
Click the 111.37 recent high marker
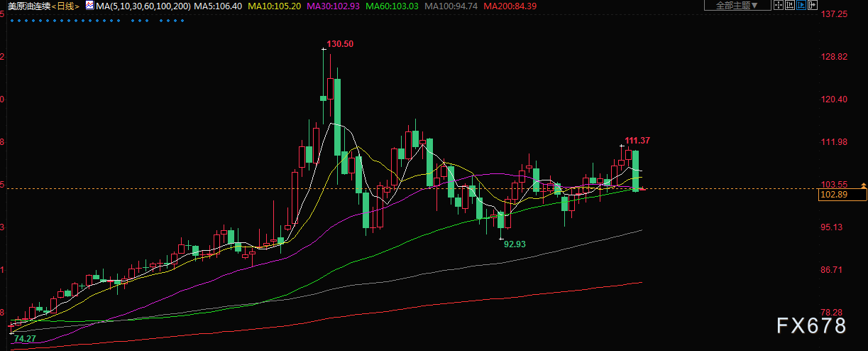pyautogui.click(x=637, y=141)
